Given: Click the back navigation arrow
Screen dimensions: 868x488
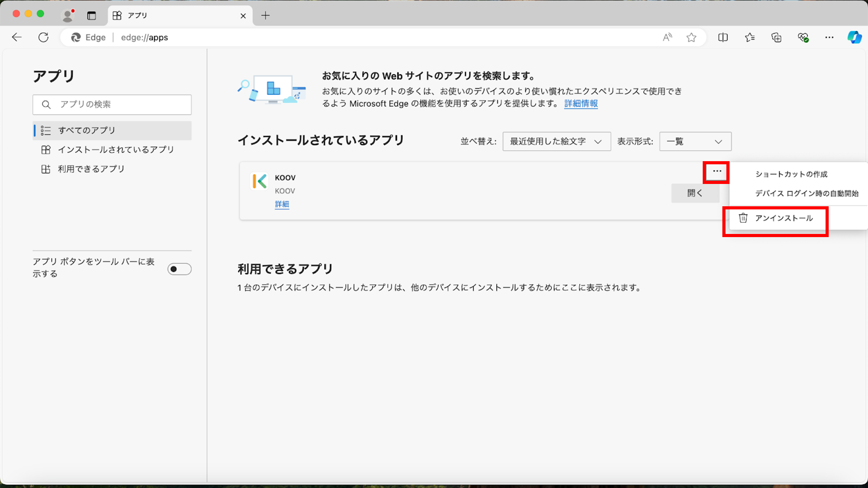Looking at the screenshot, I should click(x=17, y=37).
